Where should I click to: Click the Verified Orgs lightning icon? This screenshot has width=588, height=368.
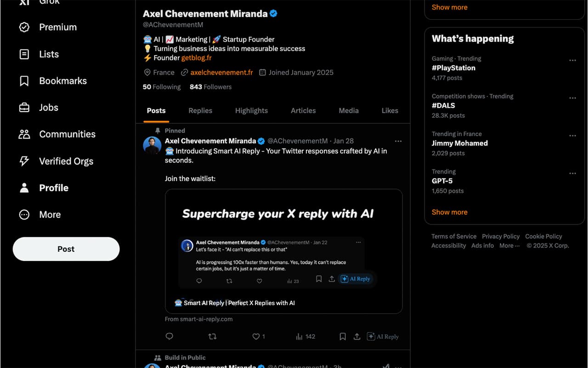[24, 161]
